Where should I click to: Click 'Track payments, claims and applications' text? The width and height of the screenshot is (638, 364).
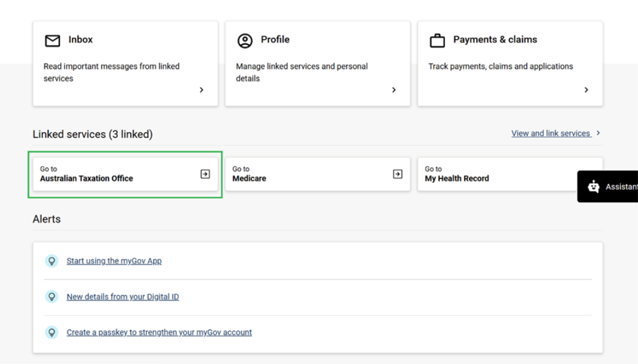click(x=501, y=66)
